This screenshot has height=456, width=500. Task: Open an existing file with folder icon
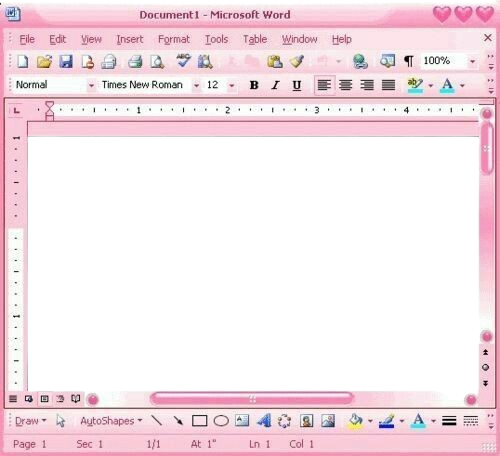coord(44,61)
